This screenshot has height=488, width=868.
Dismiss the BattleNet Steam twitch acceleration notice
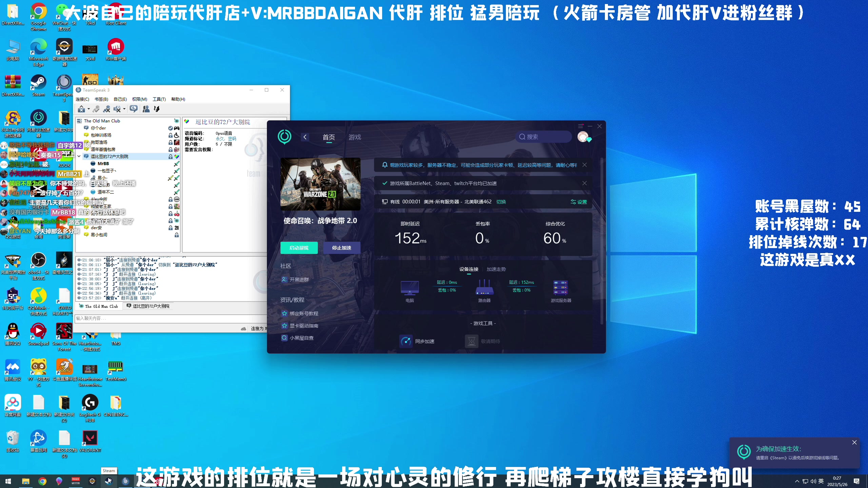tap(585, 183)
